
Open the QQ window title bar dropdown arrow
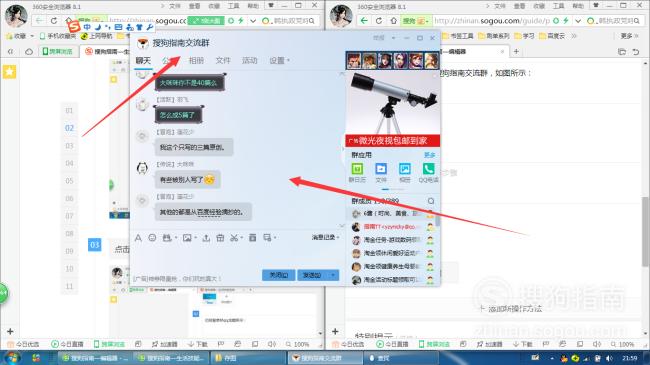point(393,38)
